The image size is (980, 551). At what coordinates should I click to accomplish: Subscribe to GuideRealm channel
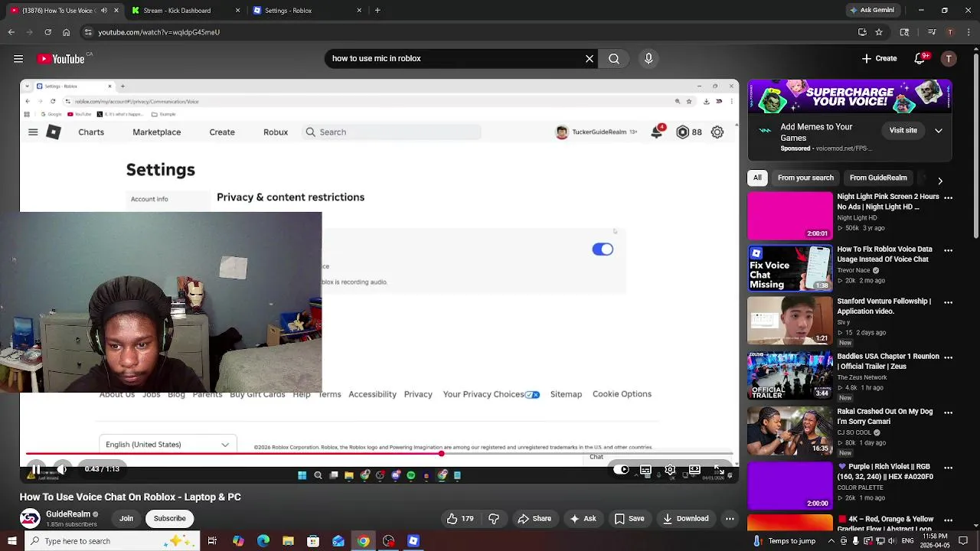tap(170, 518)
